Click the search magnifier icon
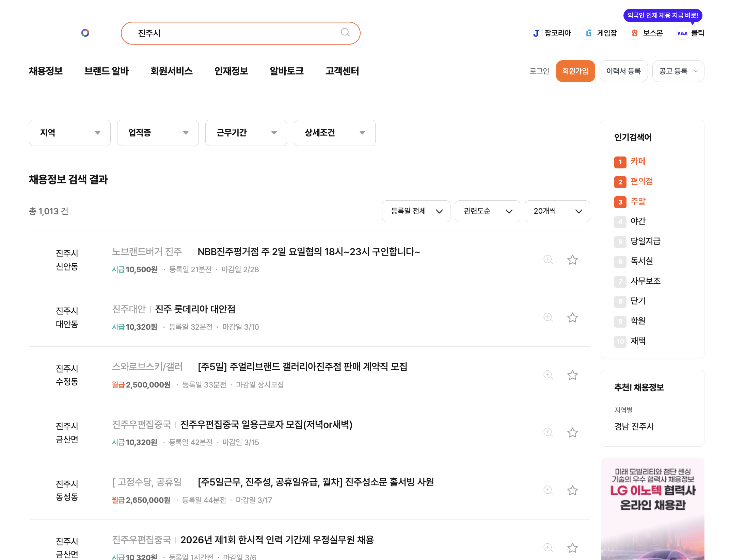 tap(345, 33)
